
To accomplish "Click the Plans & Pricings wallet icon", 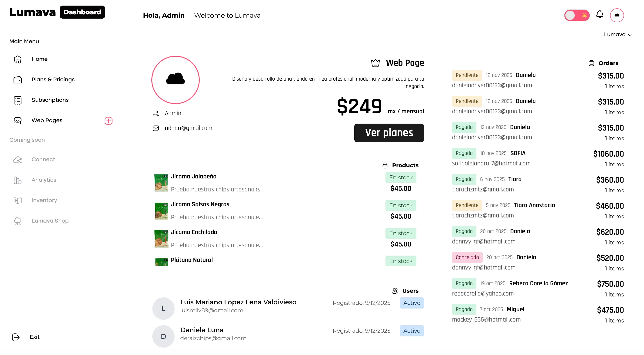I will click(17, 80).
